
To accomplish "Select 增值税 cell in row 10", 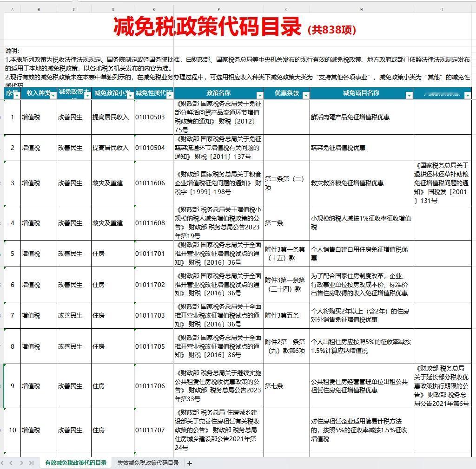I will point(39,430).
